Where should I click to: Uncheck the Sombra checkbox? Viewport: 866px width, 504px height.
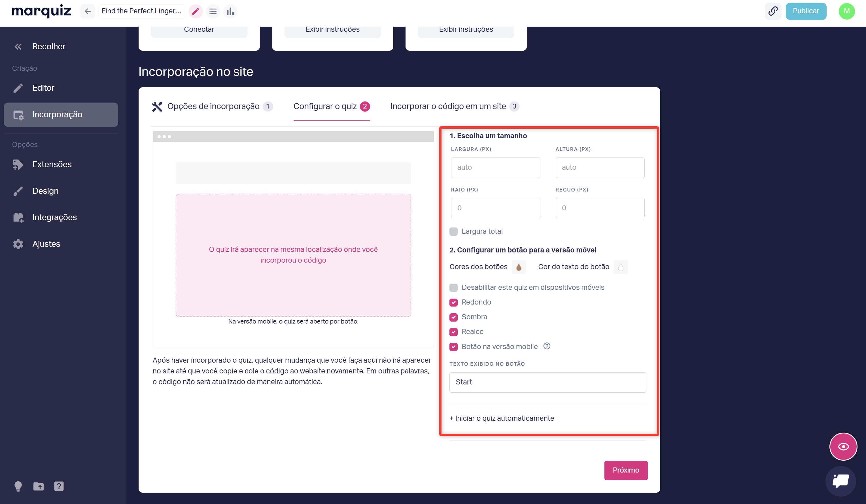pyautogui.click(x=453, y=317)
